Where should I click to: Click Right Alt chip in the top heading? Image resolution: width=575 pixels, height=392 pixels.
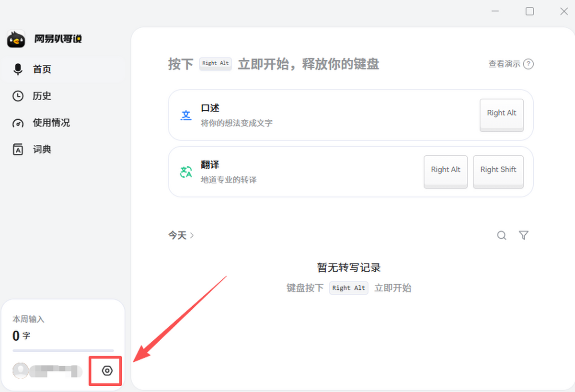click(x=216, y=63)
